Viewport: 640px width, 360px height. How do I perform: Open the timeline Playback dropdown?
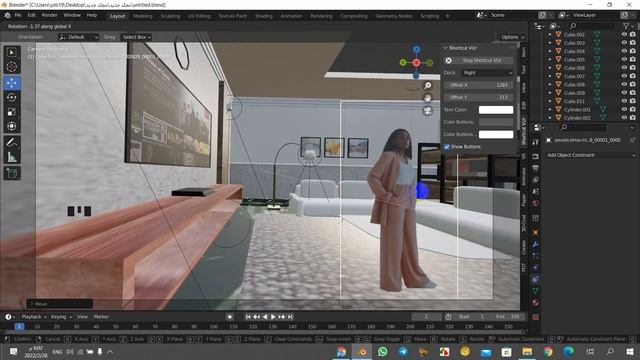click(33, 317)
